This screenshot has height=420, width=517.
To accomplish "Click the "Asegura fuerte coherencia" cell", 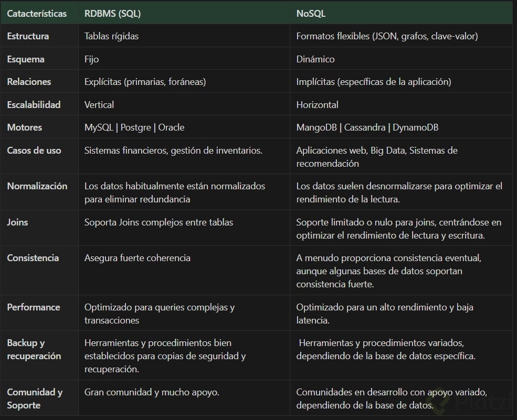I will (x=137, y=258).
